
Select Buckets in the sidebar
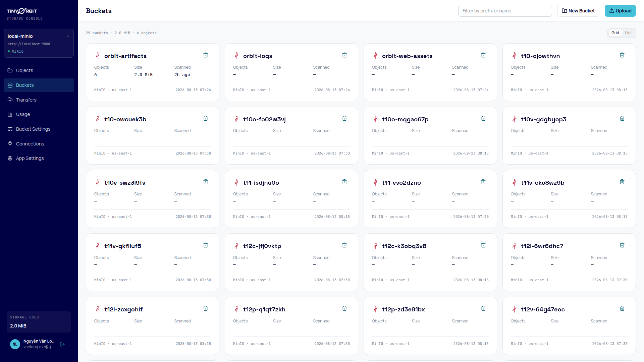pyautogui.click(x=39, y=85)
